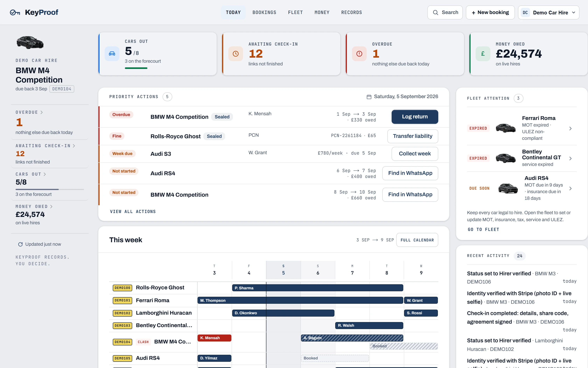
Task: Open the Records tab
Action: point(352,12)
